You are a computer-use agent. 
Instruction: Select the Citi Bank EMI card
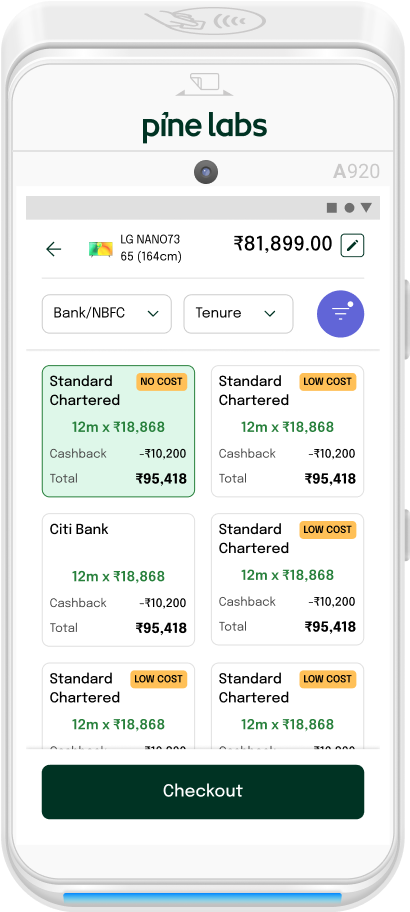[118, 580]
